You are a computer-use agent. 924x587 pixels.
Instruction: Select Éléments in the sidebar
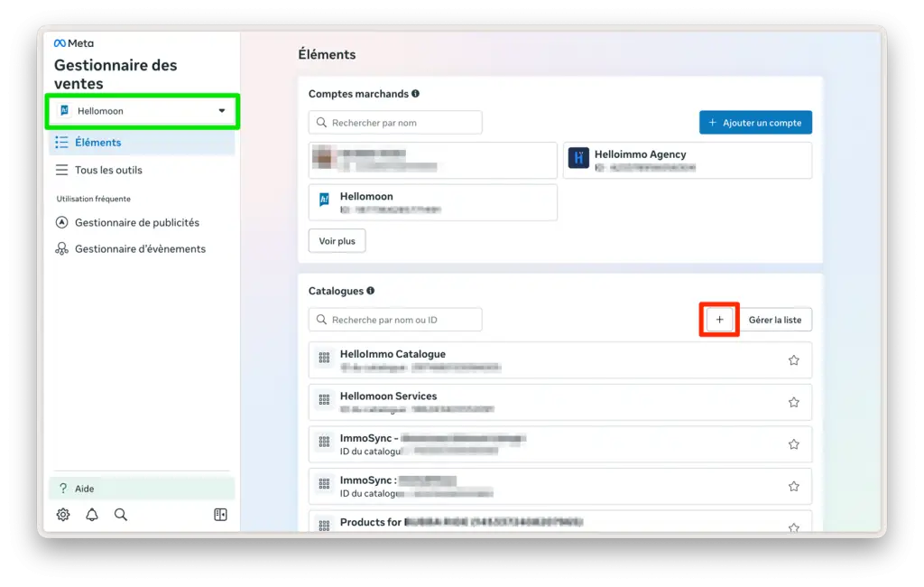97,142
